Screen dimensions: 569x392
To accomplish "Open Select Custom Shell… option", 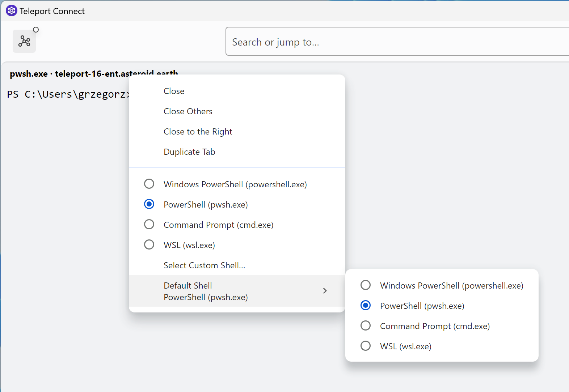I will (x=204, y=265).
